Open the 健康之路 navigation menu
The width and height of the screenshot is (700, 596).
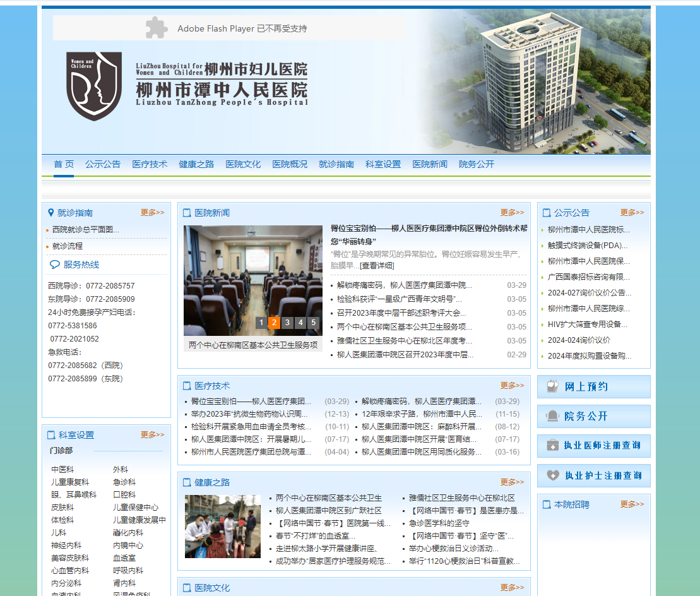(196, 164)
